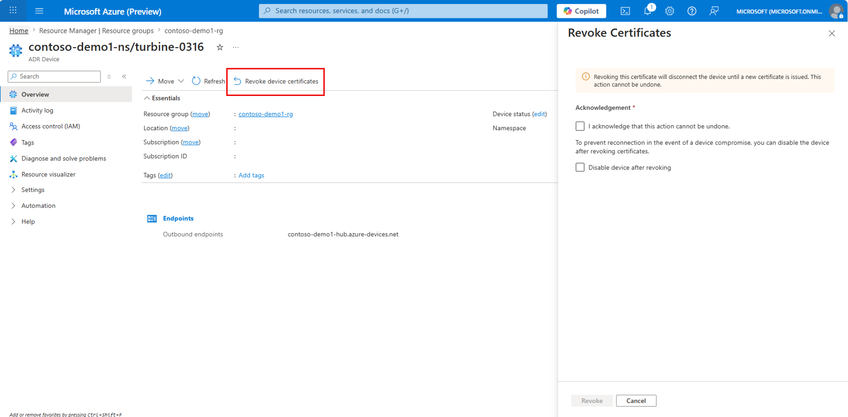Click the sidebar expand/collapse sort arrows icon

pos(109,77)
